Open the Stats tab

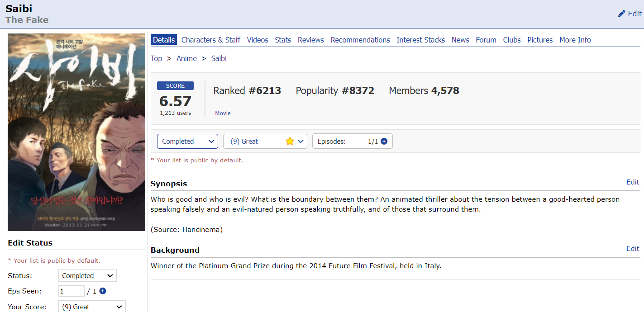click(x=283, y=40)
